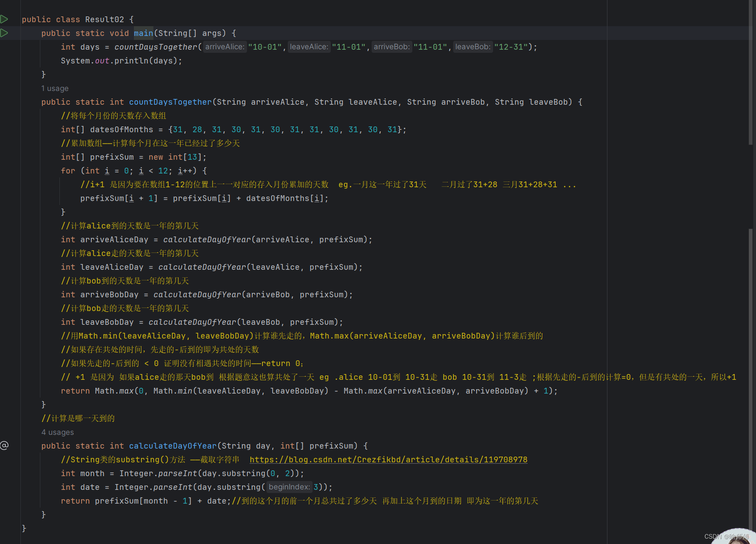This screenshot has width=756, height=544.
Task: Click the leaveBob: parameter hint
Action: (473, 47)
